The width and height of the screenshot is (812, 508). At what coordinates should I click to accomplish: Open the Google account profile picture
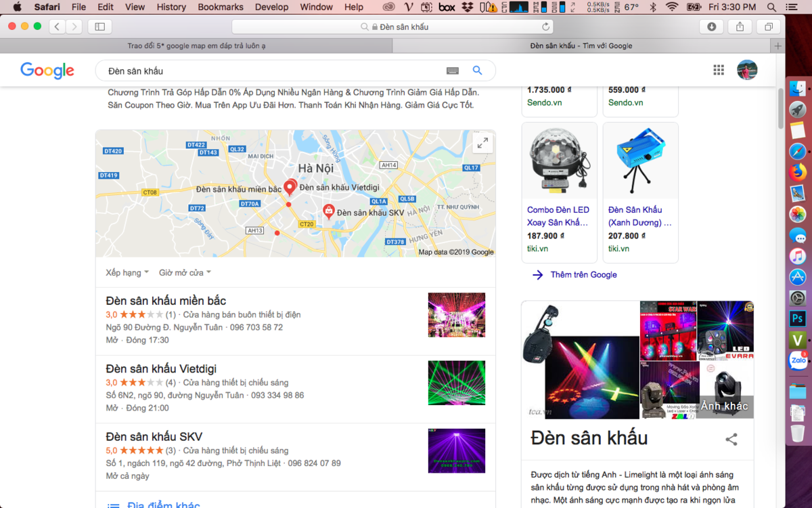click(x=747, y=70)
